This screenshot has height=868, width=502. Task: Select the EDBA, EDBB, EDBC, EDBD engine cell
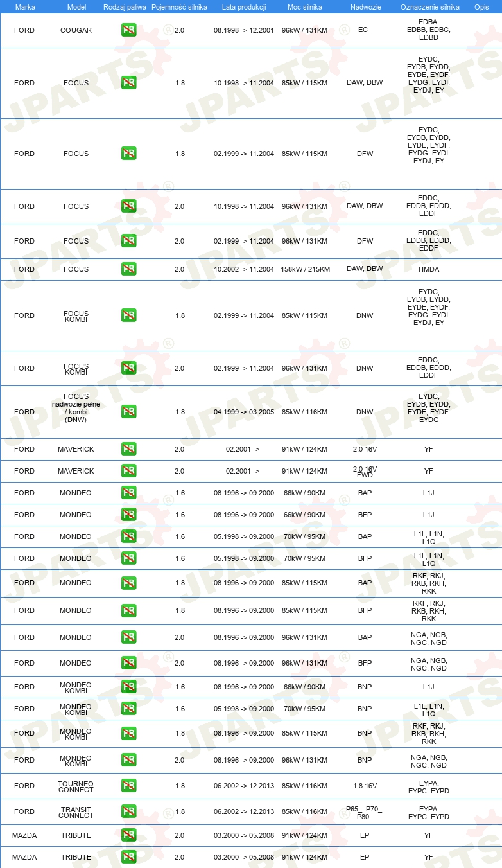click(x=429, y=30)
